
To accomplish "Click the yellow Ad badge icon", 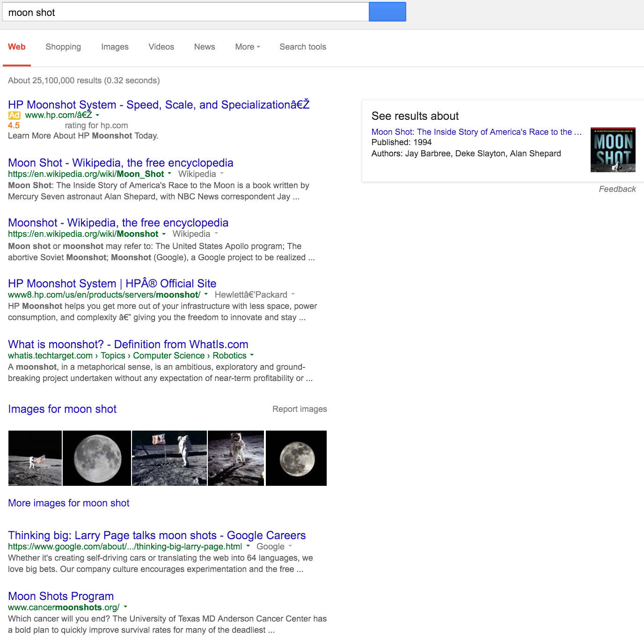I will tap(14, 115).
